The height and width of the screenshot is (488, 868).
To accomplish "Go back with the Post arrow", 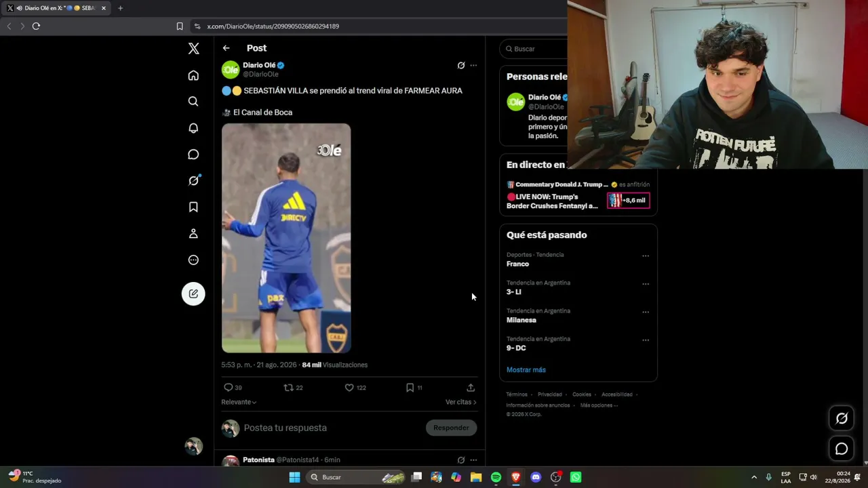I will (226, 48).
